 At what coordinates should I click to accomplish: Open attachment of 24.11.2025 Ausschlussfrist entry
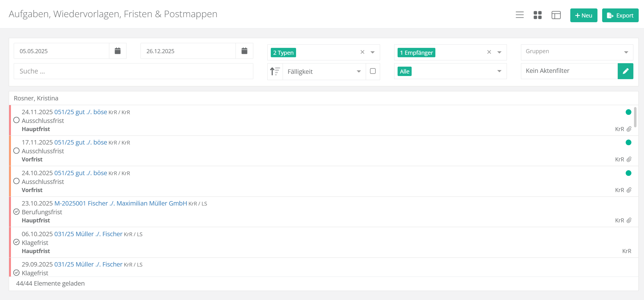tap(629, 129)
